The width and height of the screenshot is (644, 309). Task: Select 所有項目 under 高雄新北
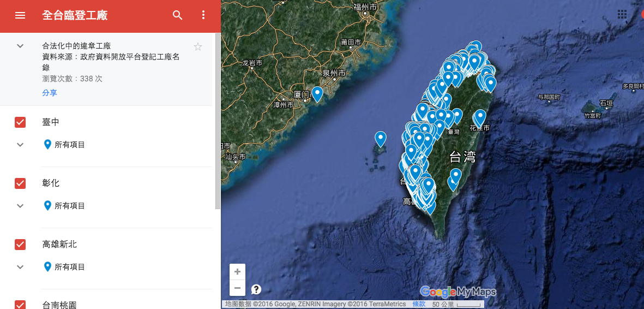pyautogui.click(x=70, y=267)
